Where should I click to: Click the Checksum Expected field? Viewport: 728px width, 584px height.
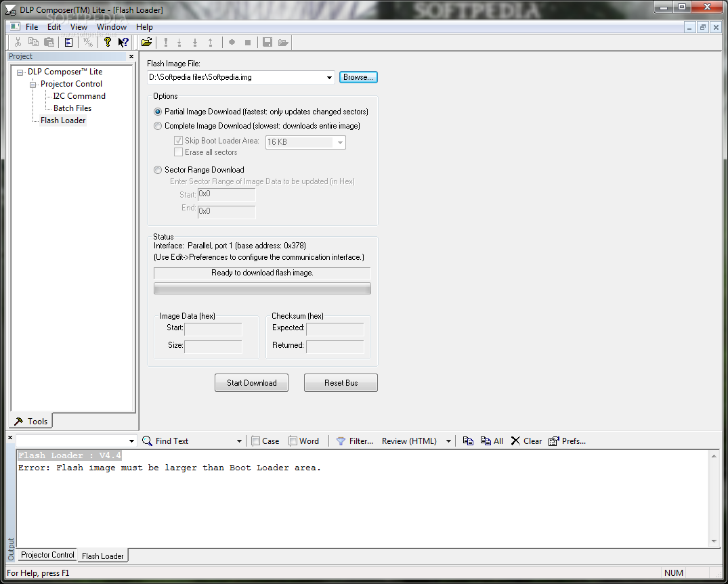coord(335,330)
